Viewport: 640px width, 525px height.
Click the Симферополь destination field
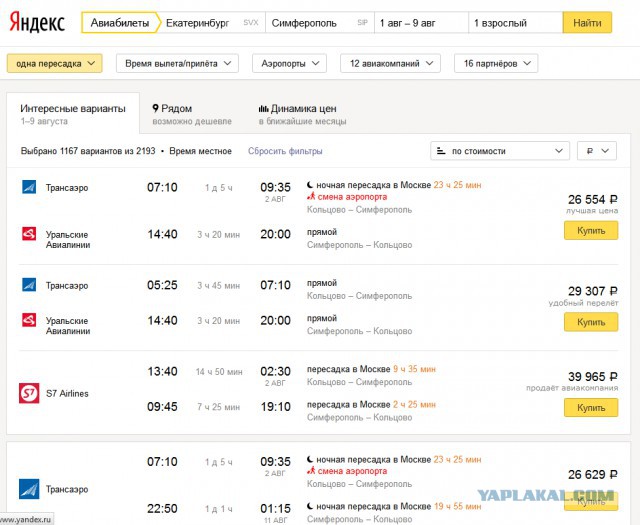320,23
